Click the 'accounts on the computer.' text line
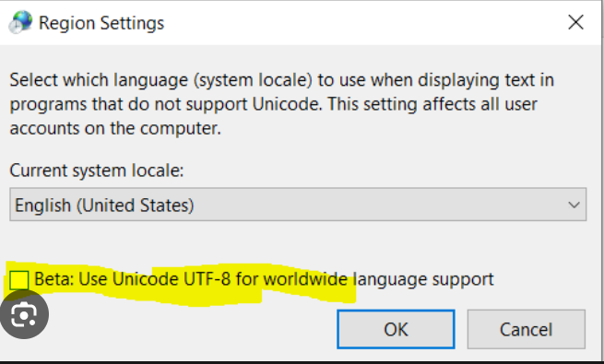Viewport: 604px width, 364px height. pyautogui.click(x=115, y=128)
